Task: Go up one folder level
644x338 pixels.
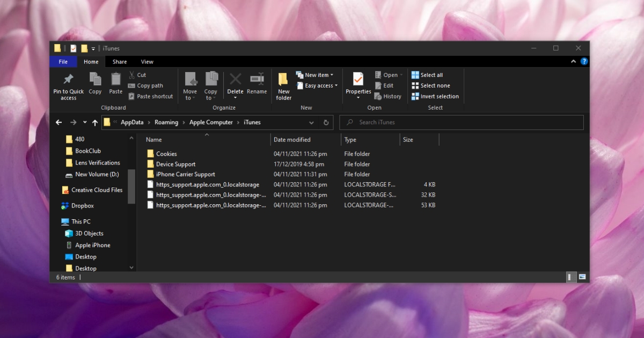Action: click(95, 123)
